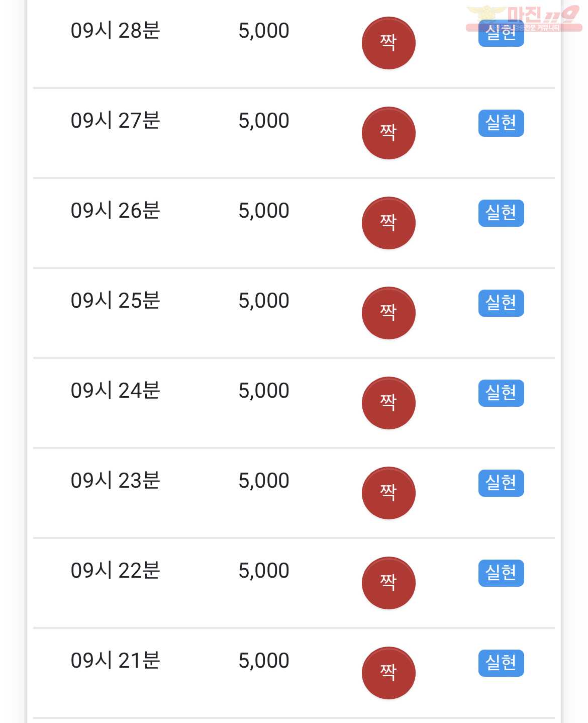Click the 실현 badge in the 09시 24분 row
Image resolution: width=588 pixels, height=723 pixels.
501,393
